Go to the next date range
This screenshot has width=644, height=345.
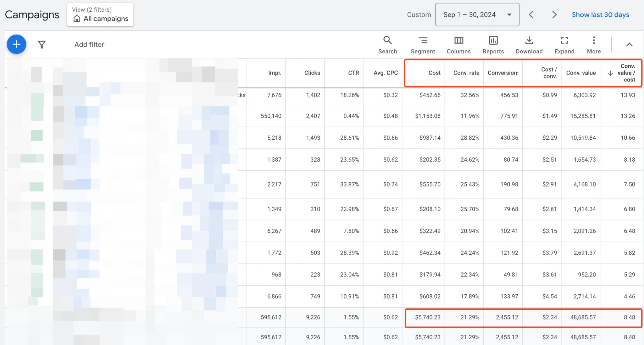[554, 15]
